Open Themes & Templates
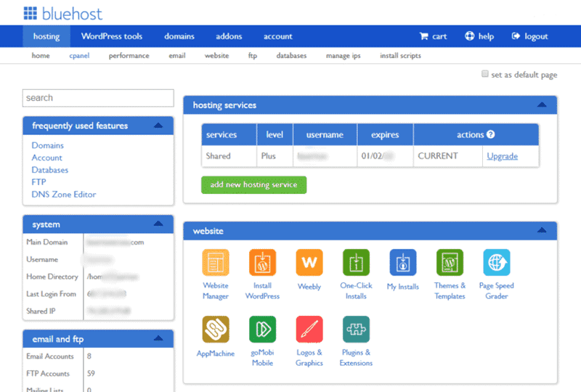The height and width of the screenshot is (392, 581). click(450, 262)
